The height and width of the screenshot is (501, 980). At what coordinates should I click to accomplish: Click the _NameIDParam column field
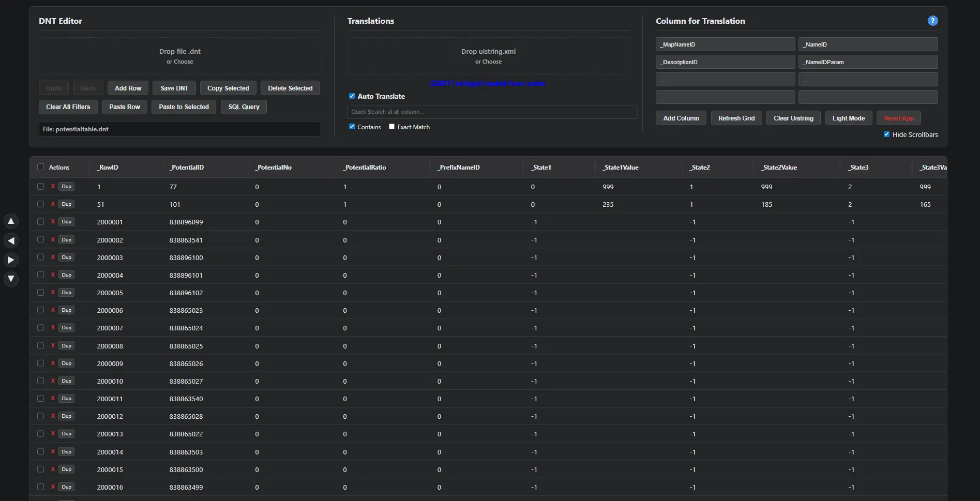pos(868,62)
